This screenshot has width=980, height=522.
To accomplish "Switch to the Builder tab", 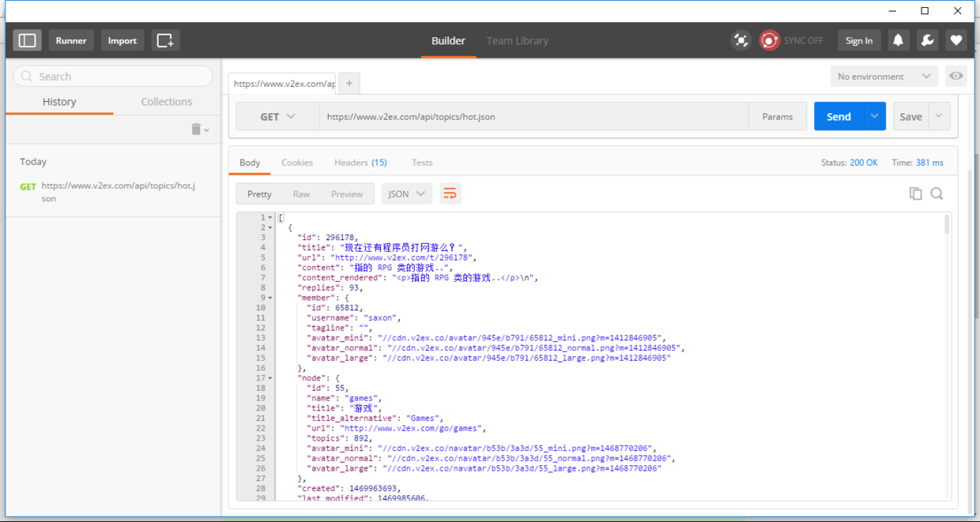I will [448, 40].
